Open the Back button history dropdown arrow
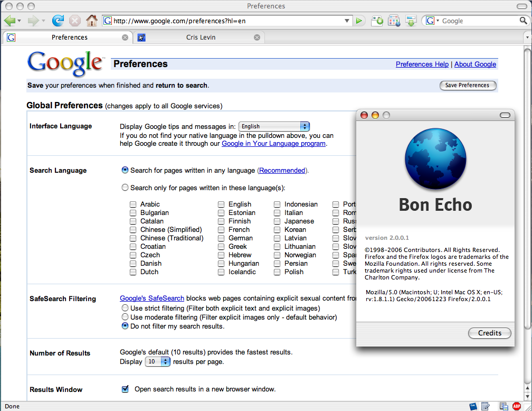 pos(20,21)
